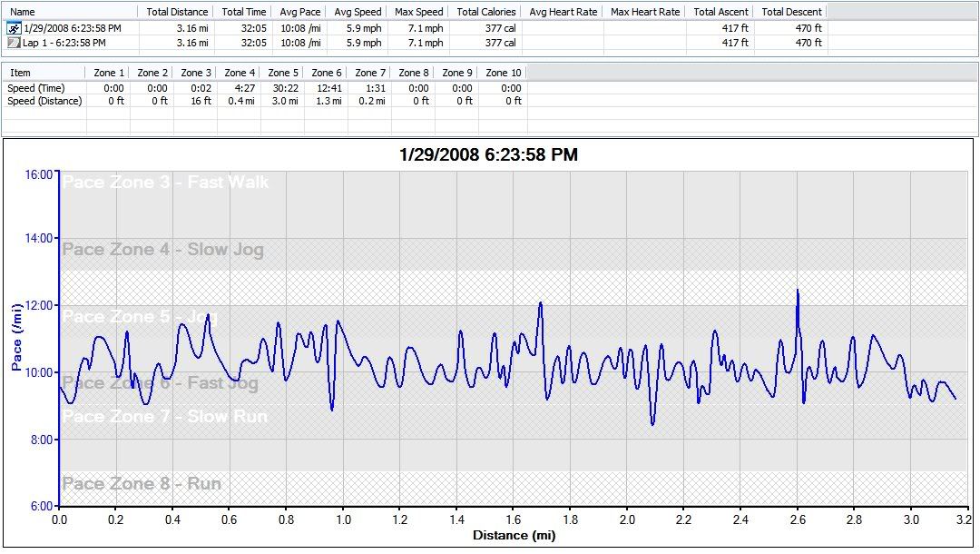
Task: Click the Total Descent column header
Action: (791, 12)
